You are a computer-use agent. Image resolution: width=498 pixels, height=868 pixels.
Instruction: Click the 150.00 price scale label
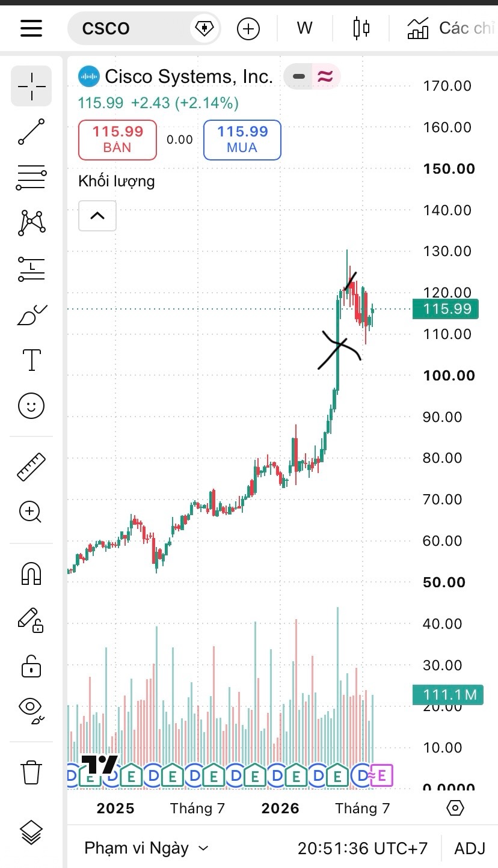(449, 168)
